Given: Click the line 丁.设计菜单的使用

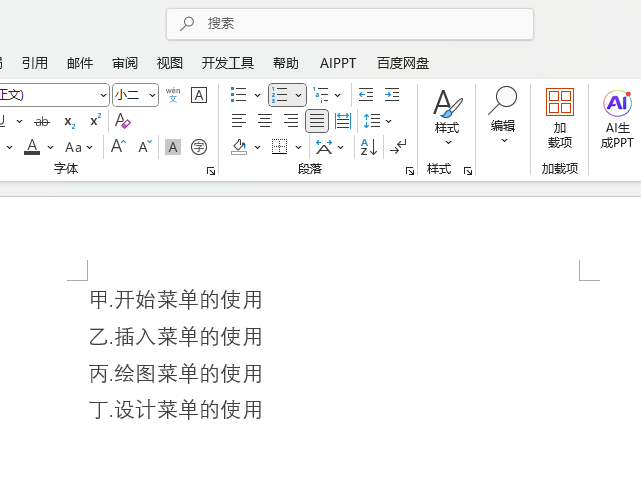Looking at the screenshot, I should 176,410.
